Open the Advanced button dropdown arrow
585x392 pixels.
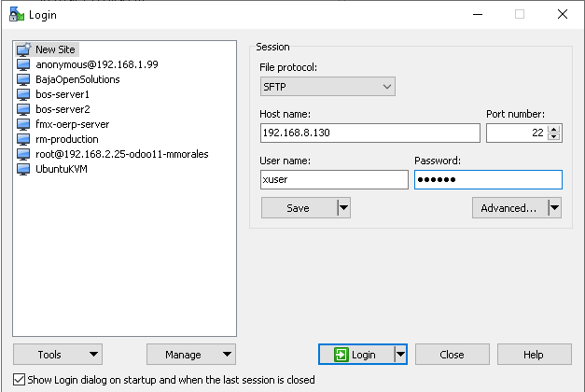[554, 207]
